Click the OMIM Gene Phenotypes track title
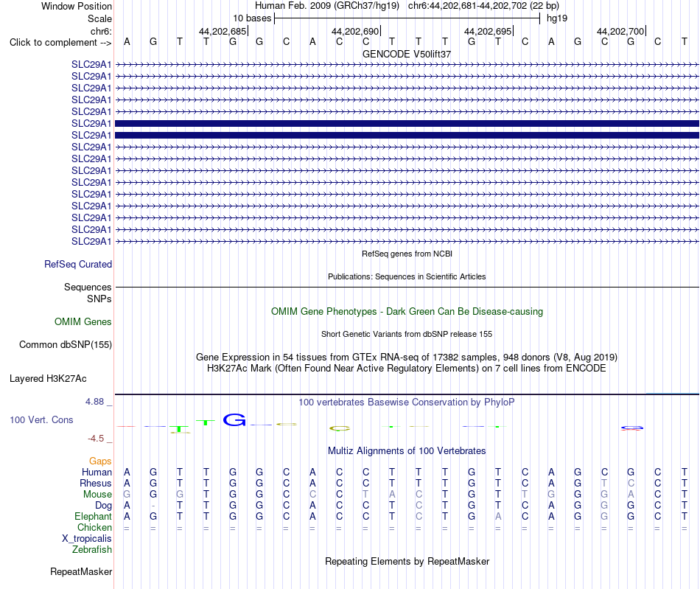 (407, 312)
